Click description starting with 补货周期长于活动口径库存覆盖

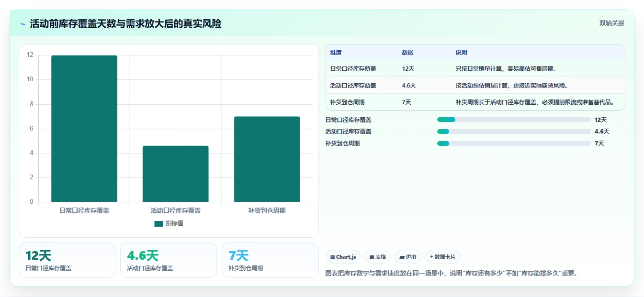(x=534, y=102)
